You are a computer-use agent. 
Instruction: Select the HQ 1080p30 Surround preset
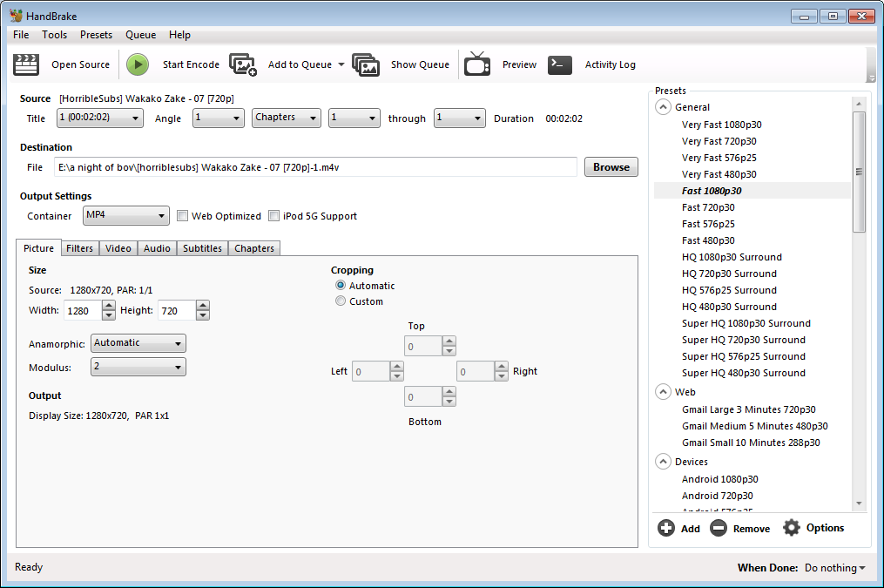click(732, 257)
